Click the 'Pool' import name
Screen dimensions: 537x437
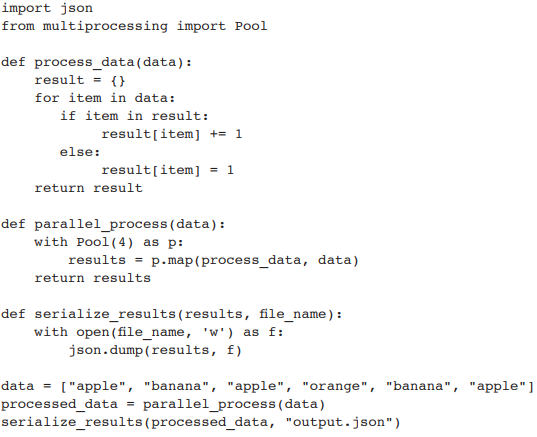point(251,26)
